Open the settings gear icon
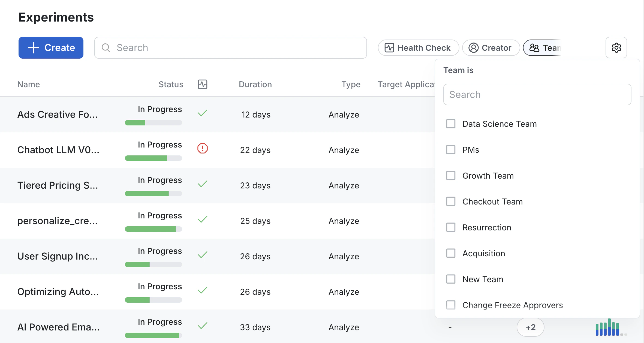This screenshot has width=644, height=343. 616,48
